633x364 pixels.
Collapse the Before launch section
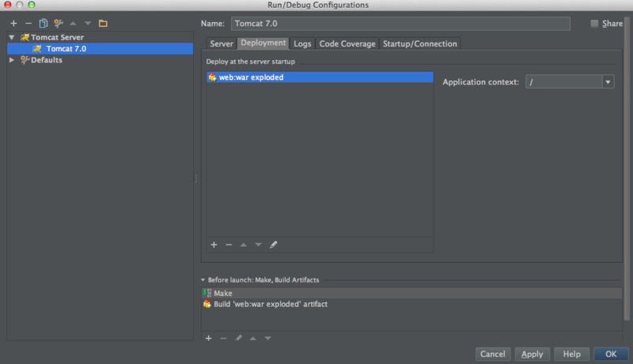click(203, 279)
